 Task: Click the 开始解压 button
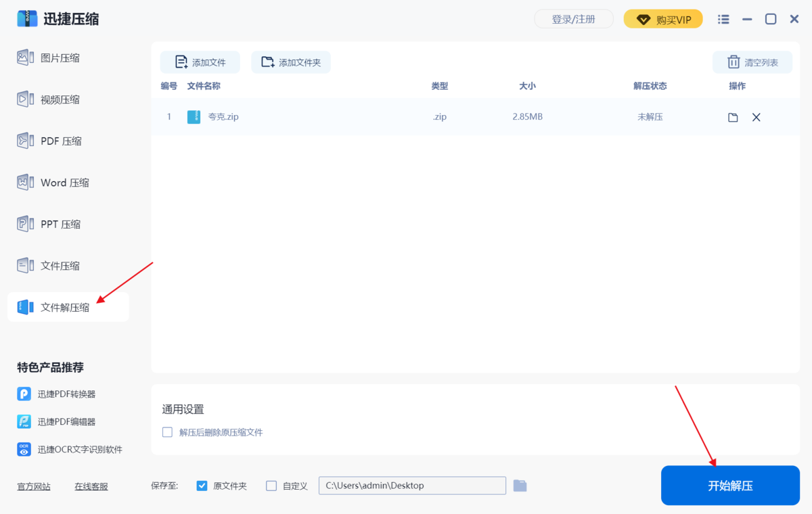point(730,485)
